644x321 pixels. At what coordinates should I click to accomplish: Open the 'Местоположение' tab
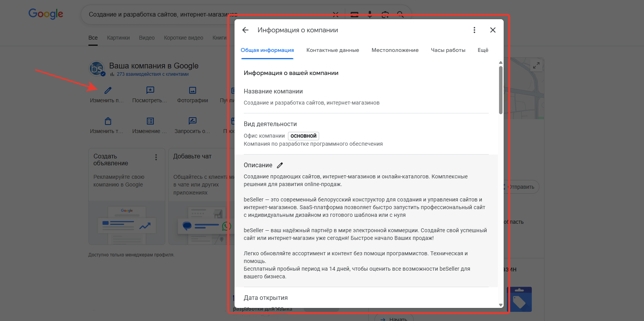[x=395, y=50]
